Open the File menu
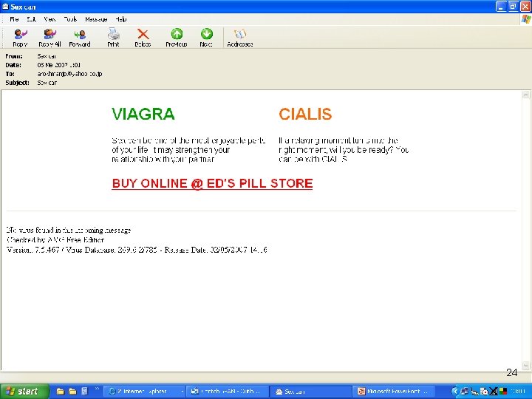Viewport: 532px width, 399px height. pos(14,19)
